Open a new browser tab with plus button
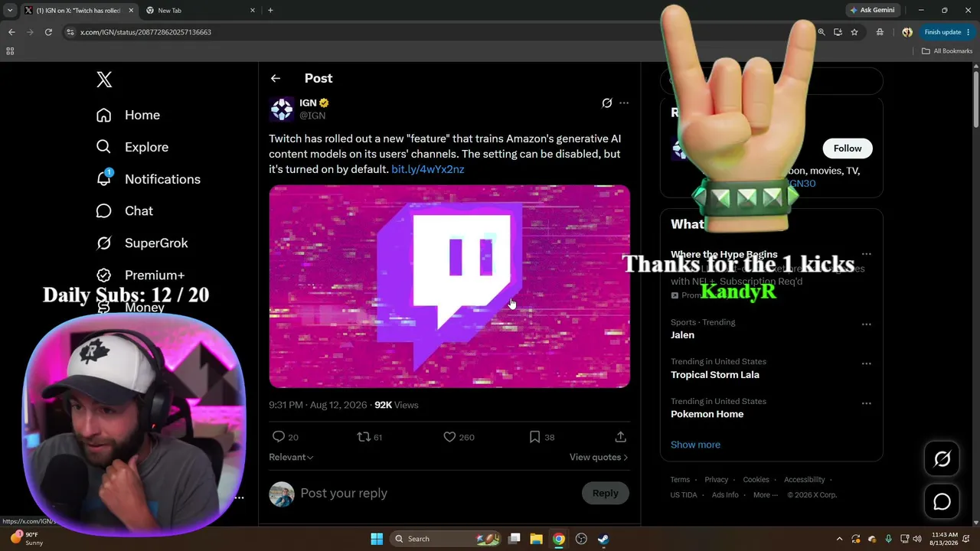Viewport: 980px width, 551px height. click(270, 10)
